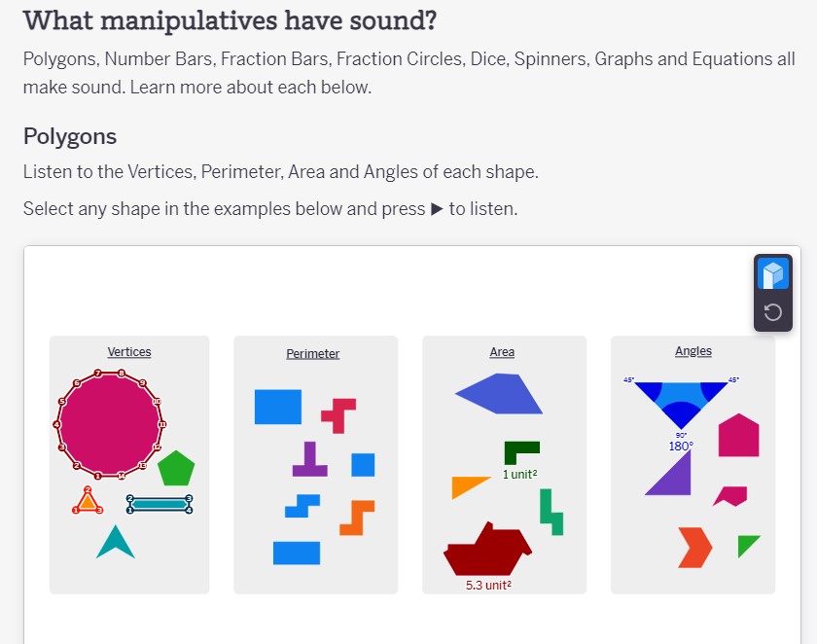This screenshot has height=644, width=817.
Task: Click the underlined Perimeter label
Action: point(312,353)
